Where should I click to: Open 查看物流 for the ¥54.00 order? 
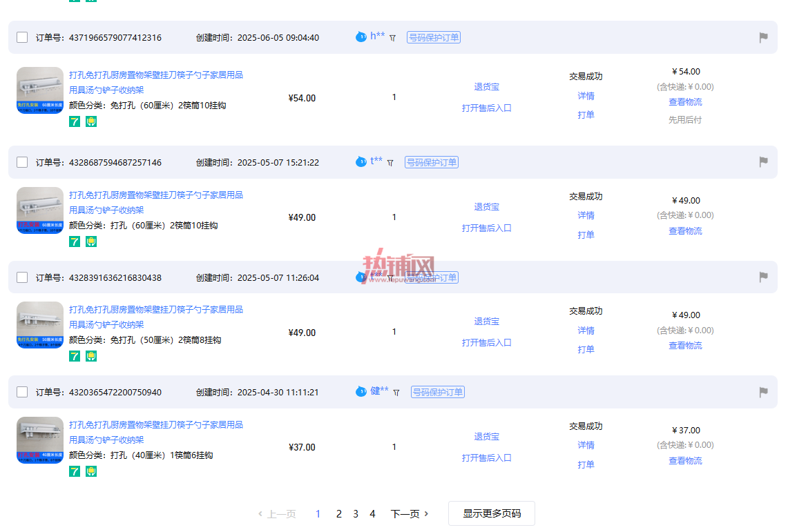click(x=685, y=102)
